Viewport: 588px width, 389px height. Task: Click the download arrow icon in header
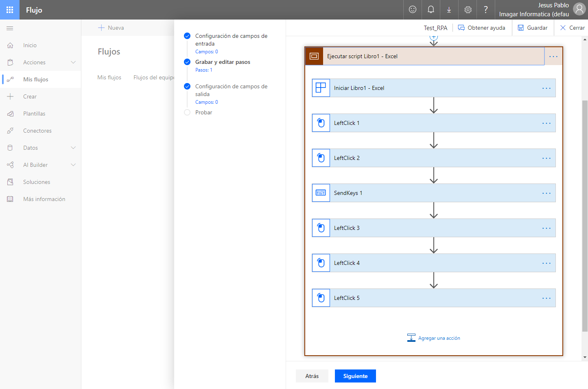point(449,10)
